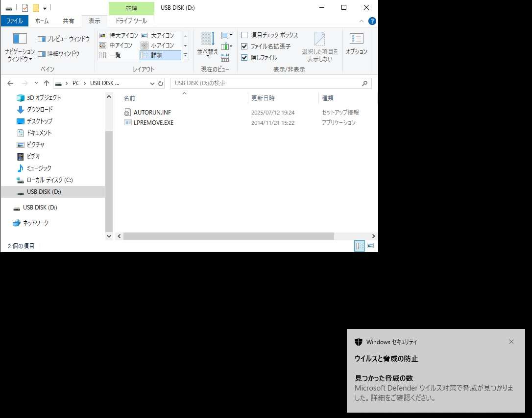Image resolution: width=532 pixels, height=418 pixels.
Task: Toggle the Preview Window (プレビューウィンドウ) pane
Action: [x=63, y=39]
